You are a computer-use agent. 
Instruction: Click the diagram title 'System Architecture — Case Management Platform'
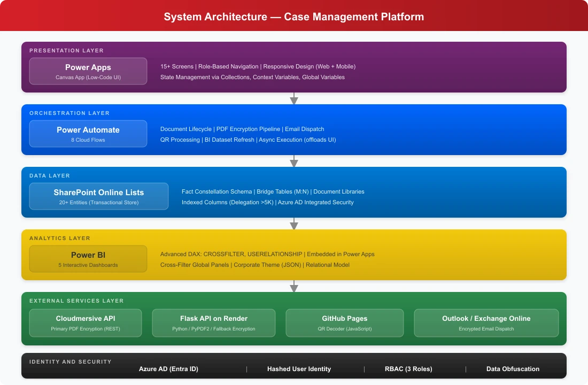click(293, 17)
